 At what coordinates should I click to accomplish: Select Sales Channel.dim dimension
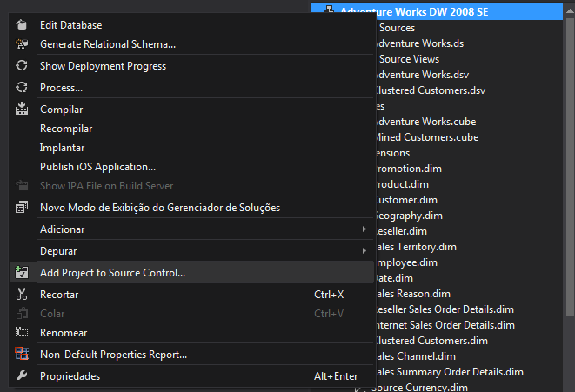pyautogui.click(x=416, y=356)
